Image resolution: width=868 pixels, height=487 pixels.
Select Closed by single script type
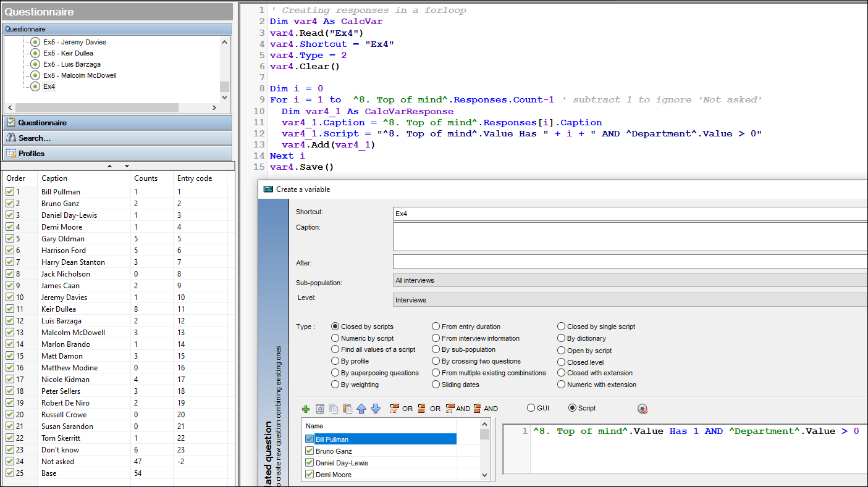561,327
